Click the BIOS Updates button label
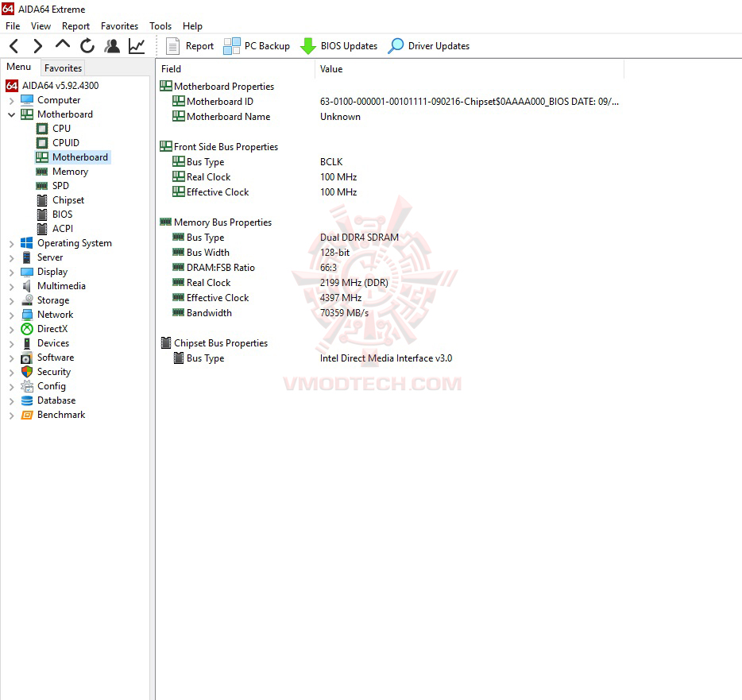This screenshot has width=742, height=700. coord(349,46)
